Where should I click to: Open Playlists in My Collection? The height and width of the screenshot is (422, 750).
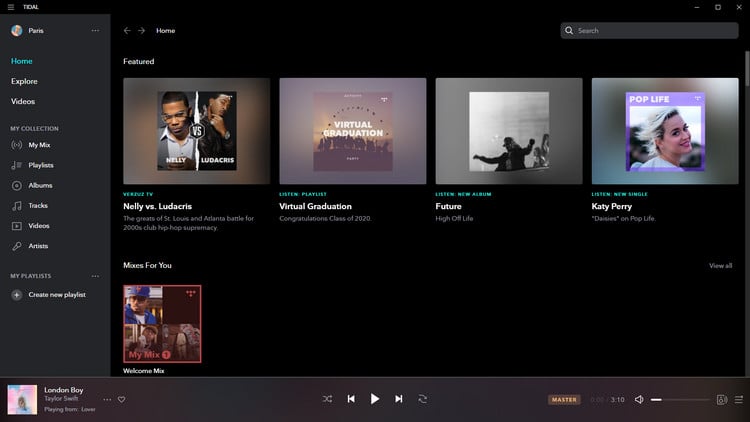pyautogui.click(x=41, y=165)
